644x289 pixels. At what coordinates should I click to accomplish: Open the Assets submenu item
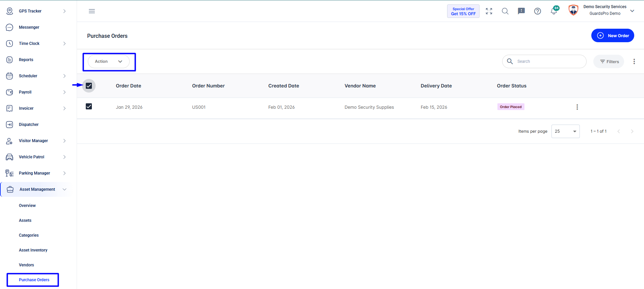(x=25, y=220)
